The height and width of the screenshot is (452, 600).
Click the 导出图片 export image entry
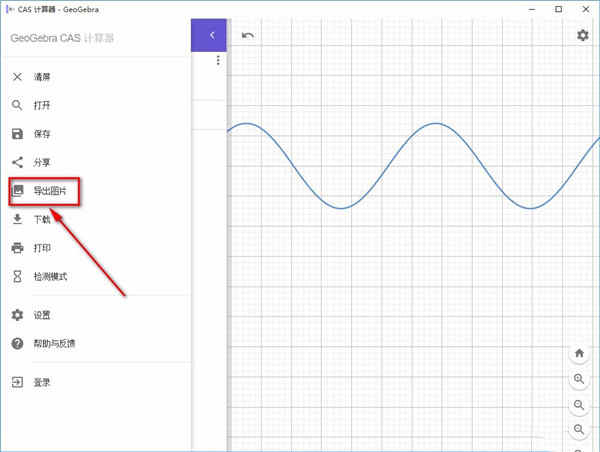[x=96, y=191]
